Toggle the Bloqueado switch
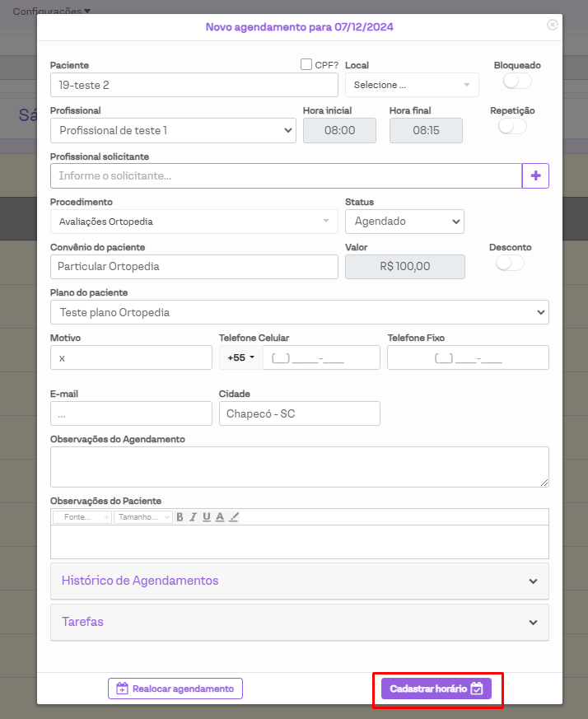Viewport: 588px width, 719px height. pyautogui.click(x=517, y=81)
